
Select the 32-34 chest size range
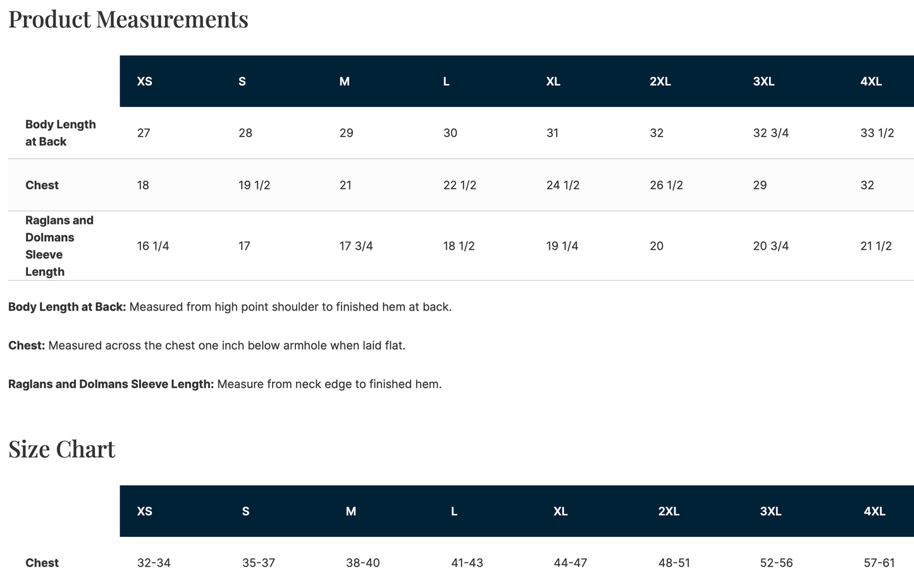point(154,563)
